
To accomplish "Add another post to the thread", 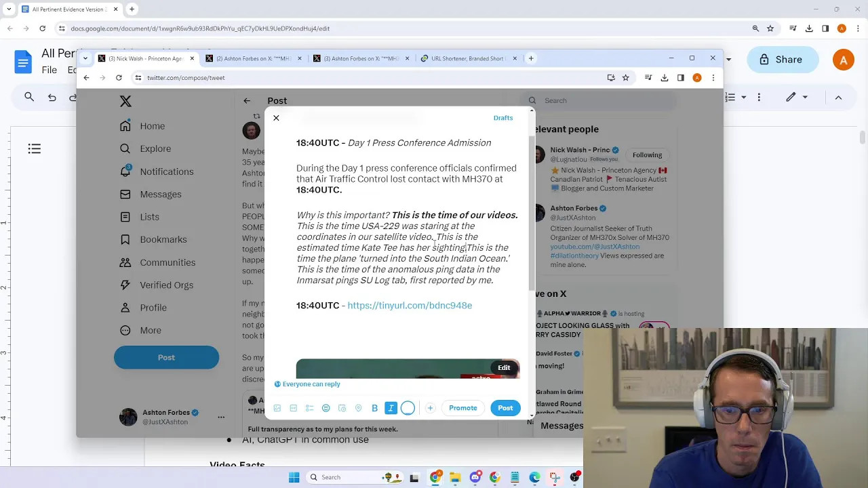I will [x=430, y=408].
